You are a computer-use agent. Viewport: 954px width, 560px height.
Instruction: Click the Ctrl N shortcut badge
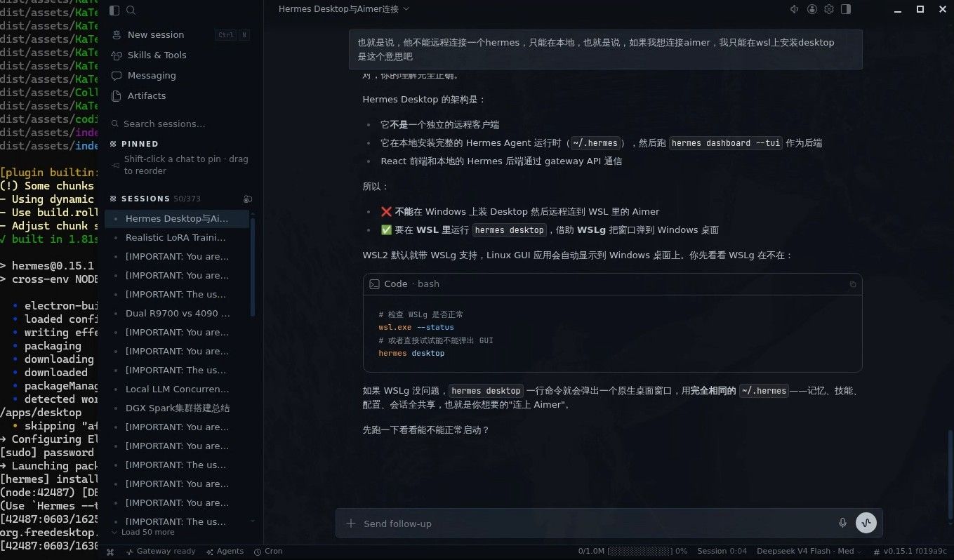[232, 35]
